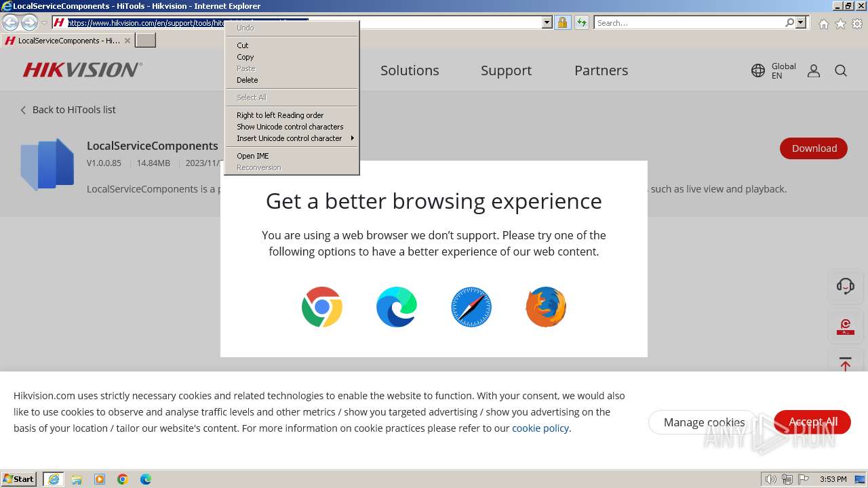Click the IE Forward navigation arrow

(29, 22)
